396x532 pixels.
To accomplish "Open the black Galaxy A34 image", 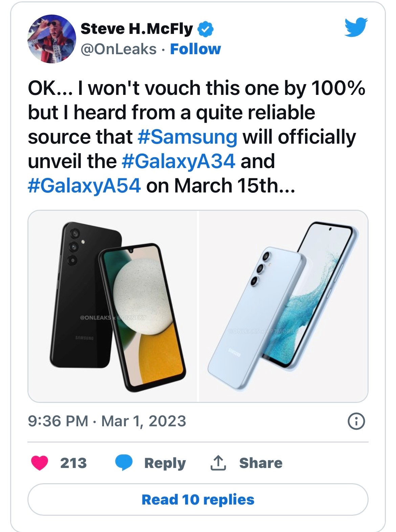I will [112, 306].
